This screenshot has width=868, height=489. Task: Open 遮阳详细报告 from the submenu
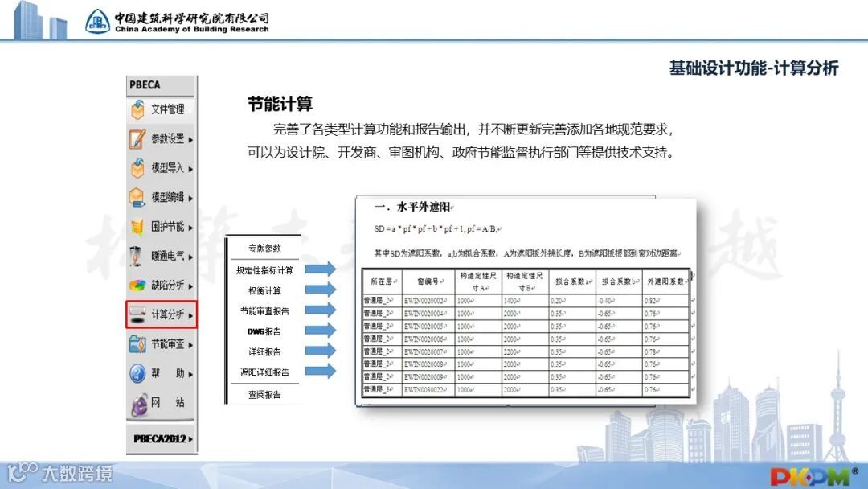pyautogui.click(x=264, y=372)
